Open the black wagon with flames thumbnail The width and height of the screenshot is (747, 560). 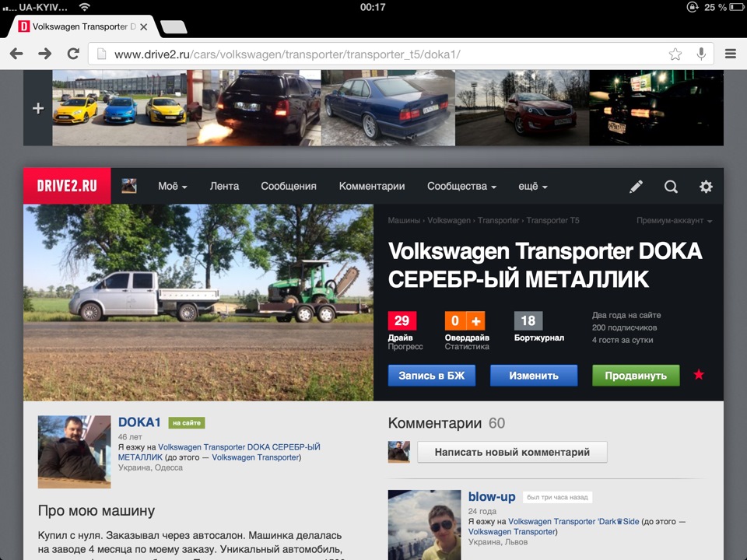pyautogui.click(x=254, y=107)
